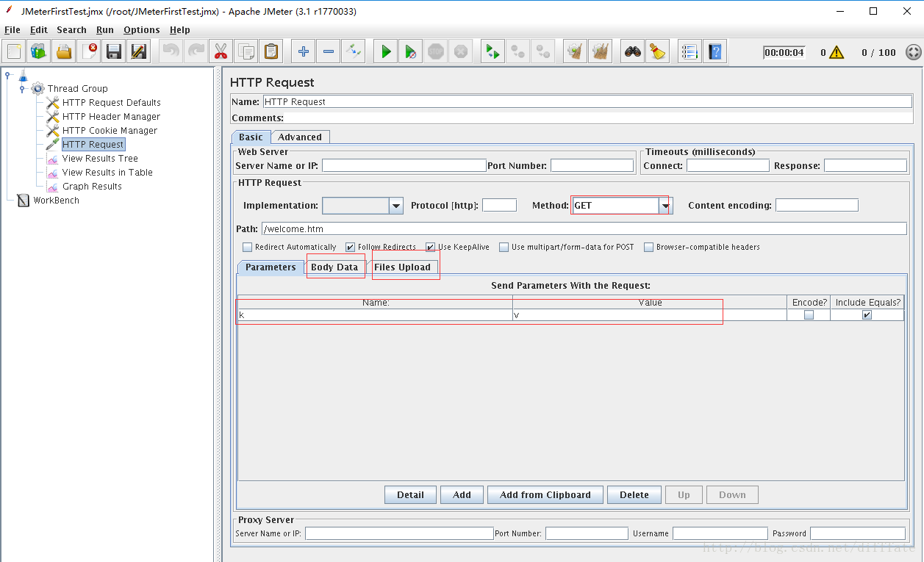Screen dimensions: 924x562
Task: Open the Method GET dropdown
Action: click(x=665, y=206)
